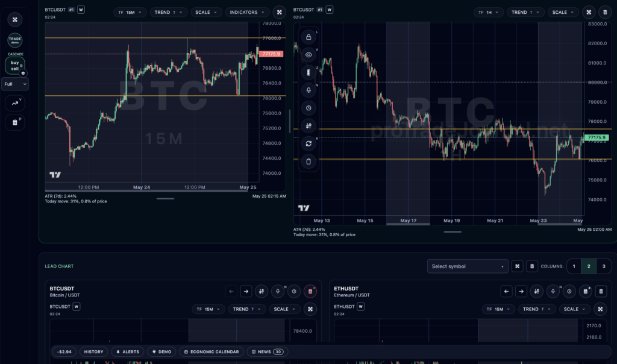Open the Select symbol combo box
The height and width of the screenshot is (364, 617).
pyautogui.click(x=468, y=266)
